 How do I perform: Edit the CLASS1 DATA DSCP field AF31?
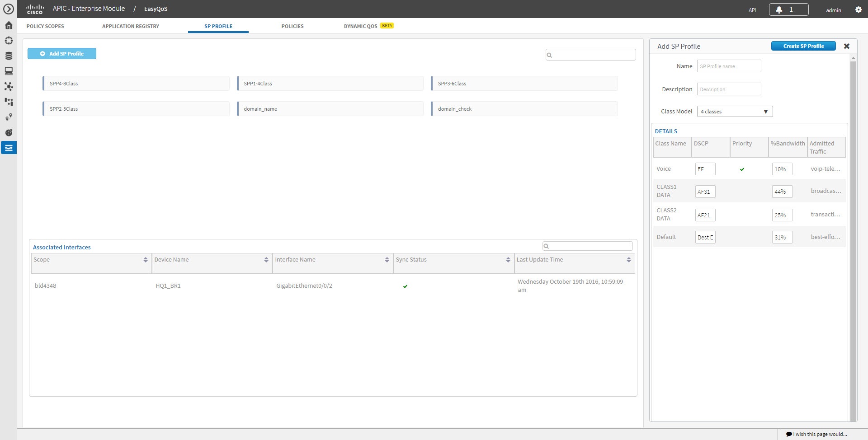click(x=705, y=192)
